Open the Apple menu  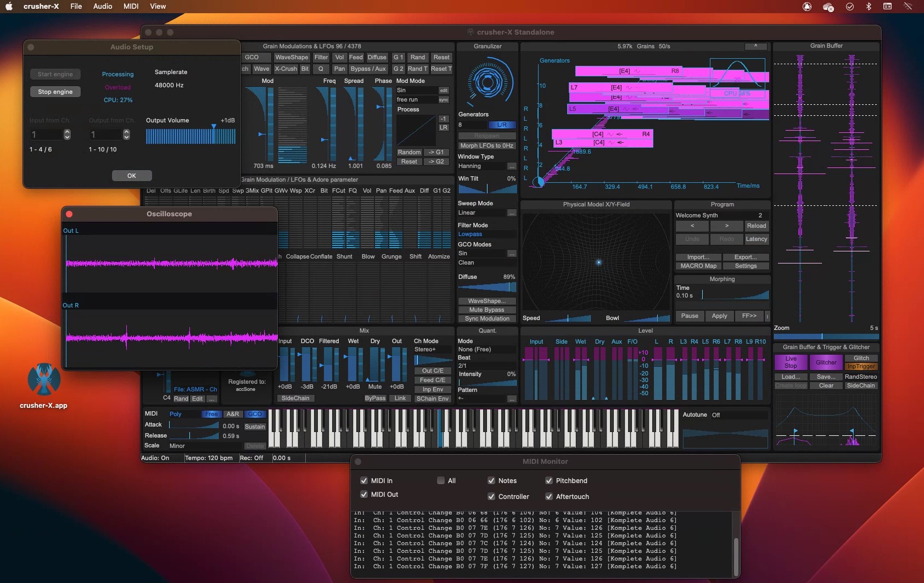pyautogui.click(x=9, y=7)
